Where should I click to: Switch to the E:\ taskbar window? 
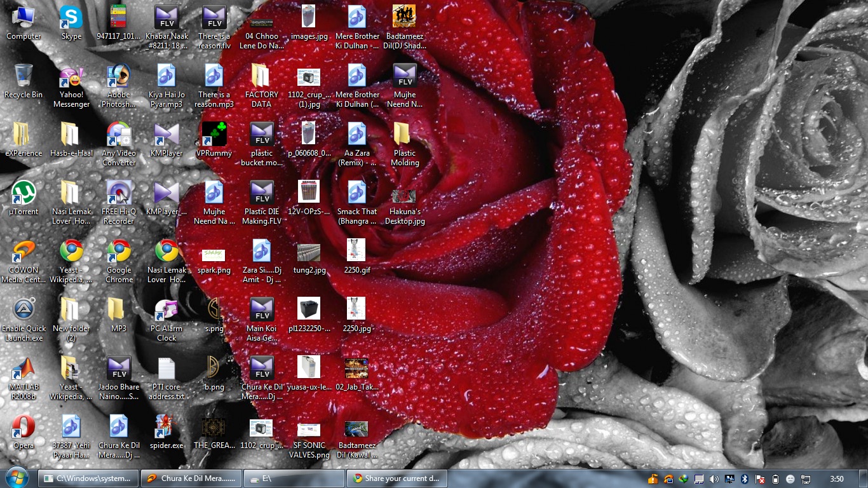pos(294,478)
